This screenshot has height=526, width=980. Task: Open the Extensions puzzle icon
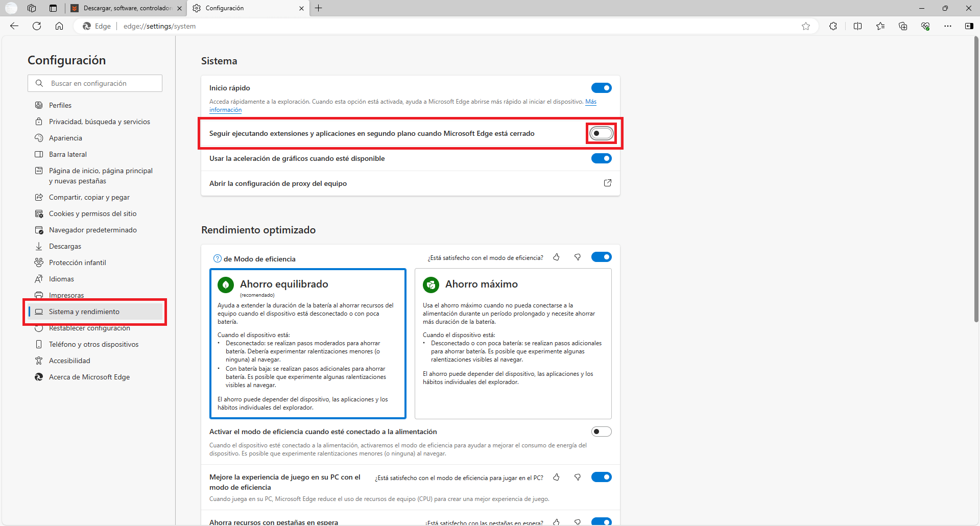pos(833,26)
